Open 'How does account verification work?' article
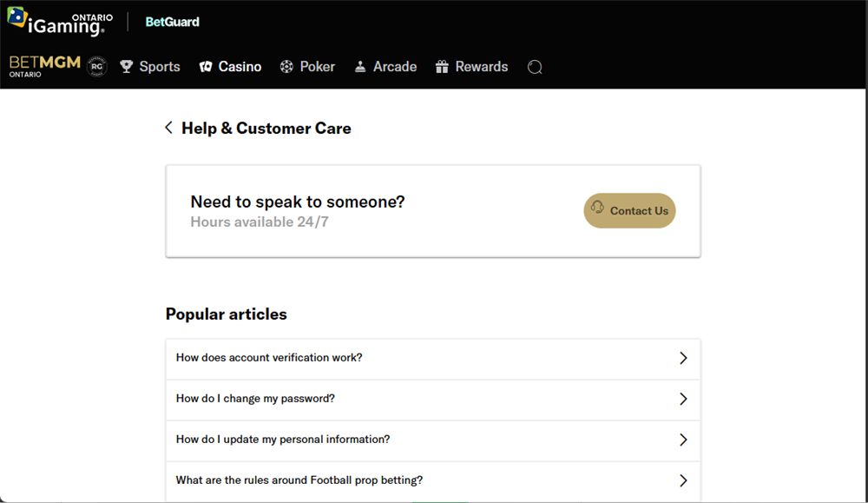Image resolution: width=868 pixels, height=503 pixels. point(433,359)
